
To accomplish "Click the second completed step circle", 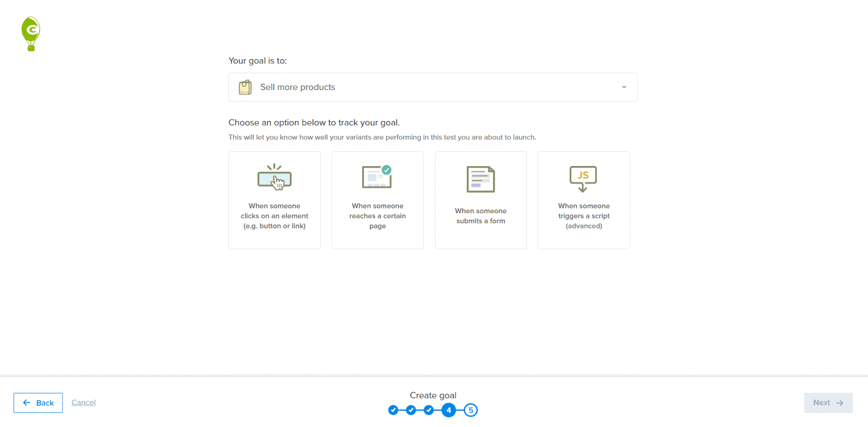I will [411, 410].
